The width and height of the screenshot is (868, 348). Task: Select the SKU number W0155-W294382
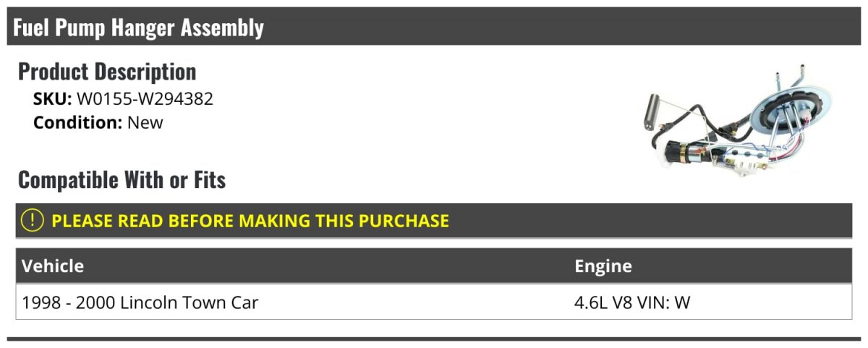(145, 99)
